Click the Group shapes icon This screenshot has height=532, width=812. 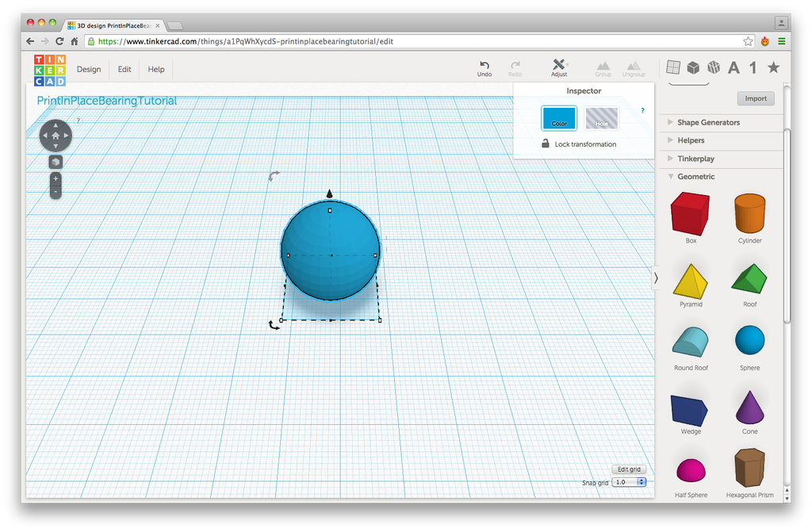click(603, 69)
